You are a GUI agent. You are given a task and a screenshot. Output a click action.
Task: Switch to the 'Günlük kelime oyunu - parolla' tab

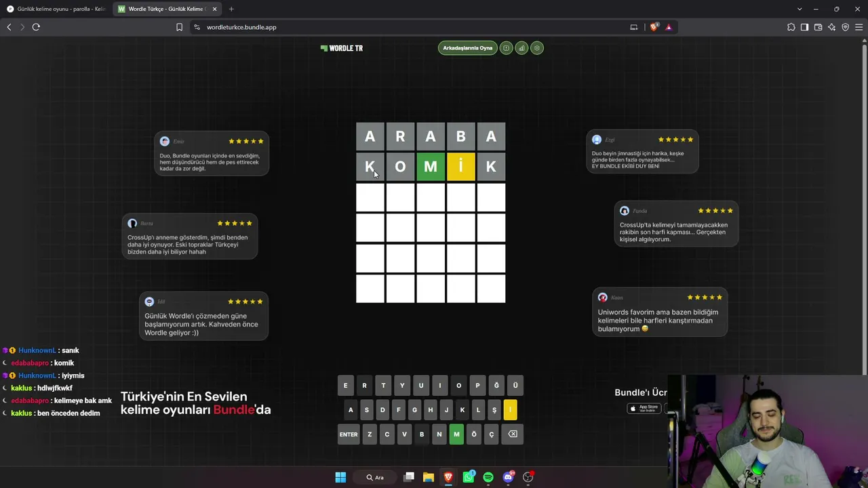[56, 9]
